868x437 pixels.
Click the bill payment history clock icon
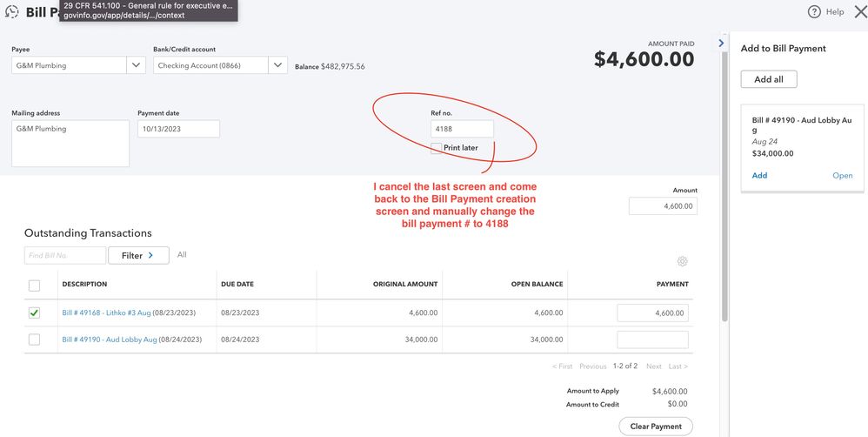click(x=12, y=12)
